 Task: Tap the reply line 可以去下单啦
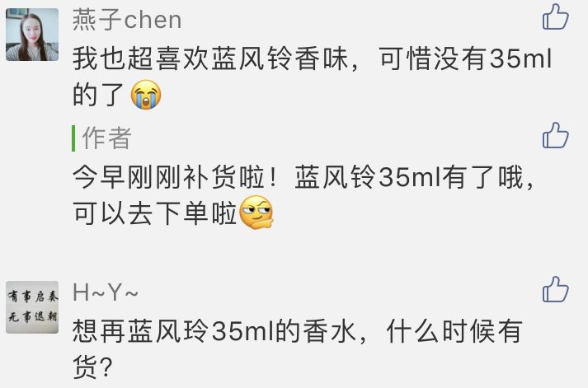(x=155, y=213)
